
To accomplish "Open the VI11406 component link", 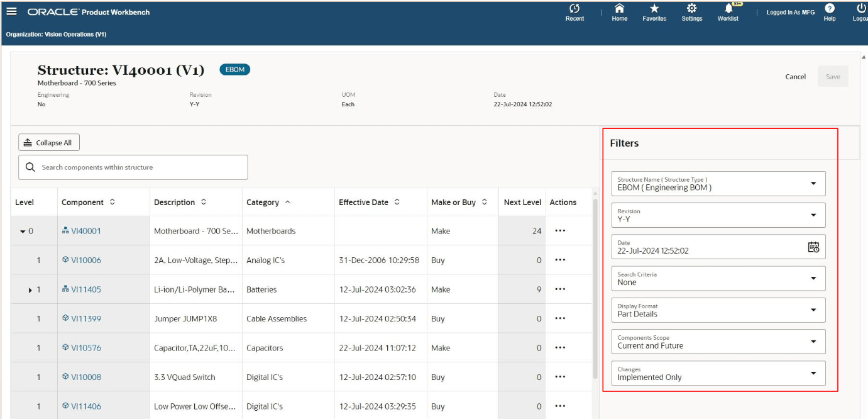I will click(86, 406).
